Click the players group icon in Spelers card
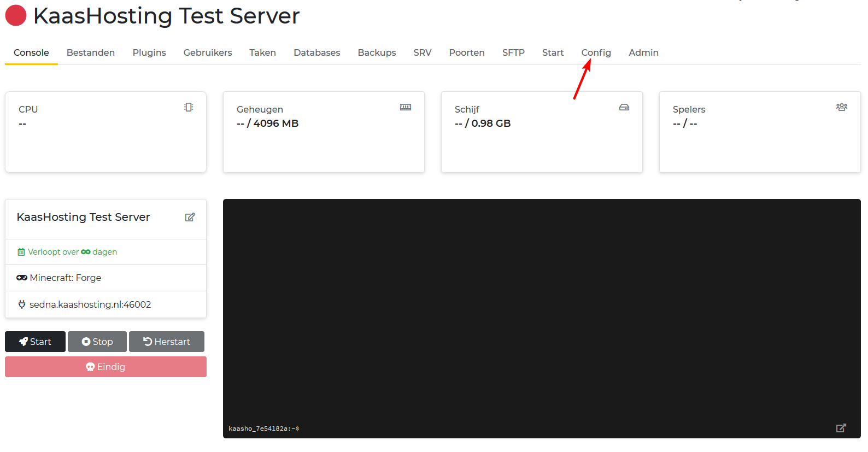This screenshot has height=452, width=868. [841, 108]
